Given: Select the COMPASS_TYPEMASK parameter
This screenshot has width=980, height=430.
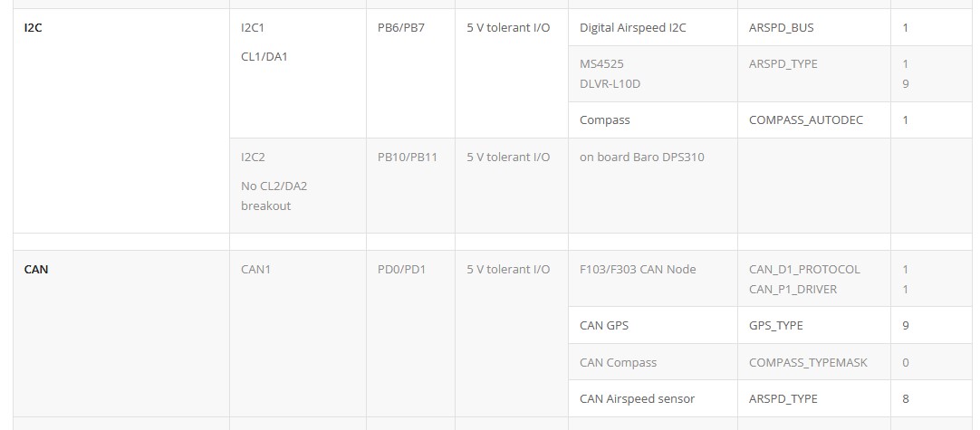Looking at the screenshot, I should [808, 362].
